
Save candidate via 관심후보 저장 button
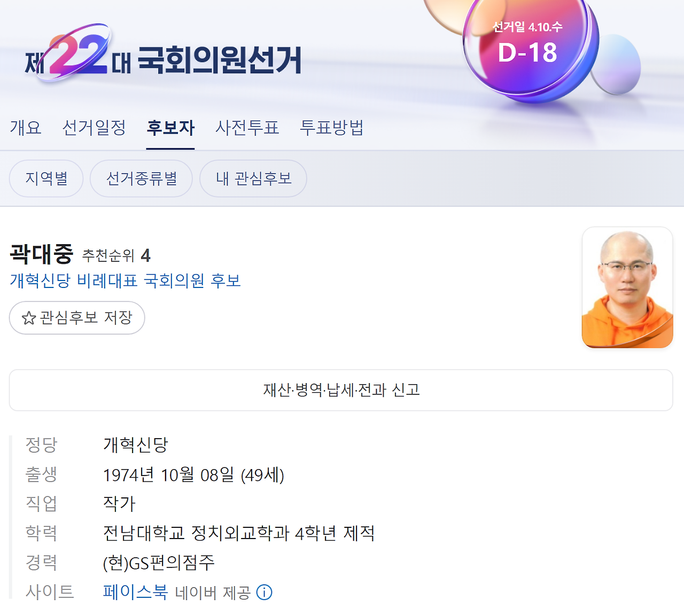pyautogui.click(x=77, y=318)
